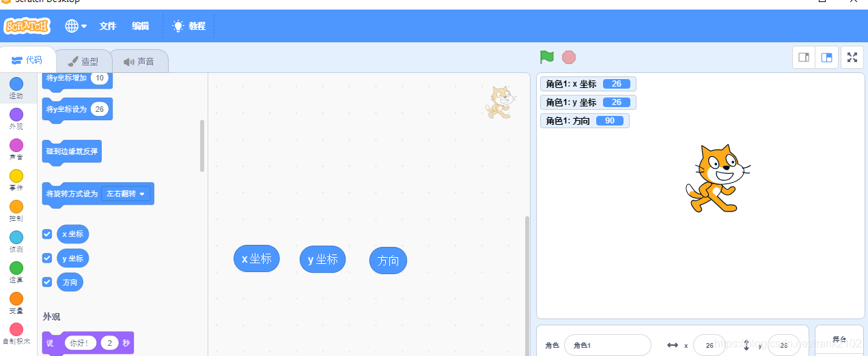Click the value 10 in 将y坐标增加 block

100,78
